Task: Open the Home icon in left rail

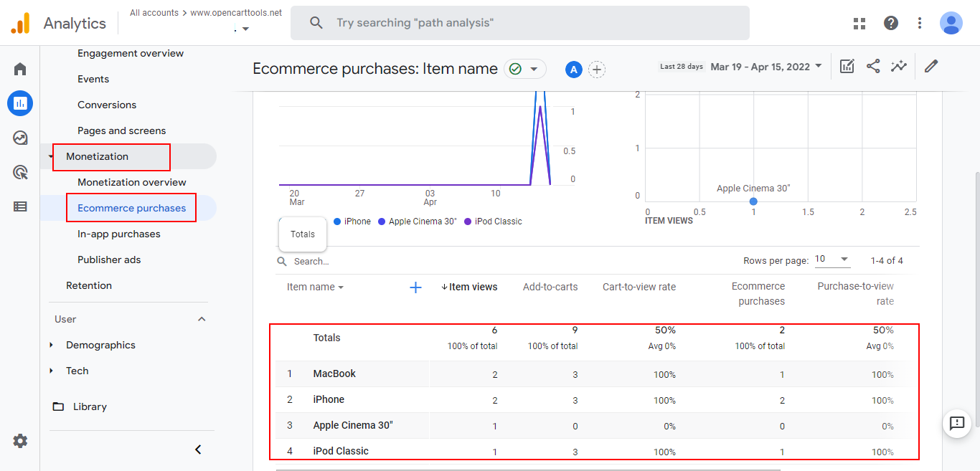Action: (x=20, y=69)
